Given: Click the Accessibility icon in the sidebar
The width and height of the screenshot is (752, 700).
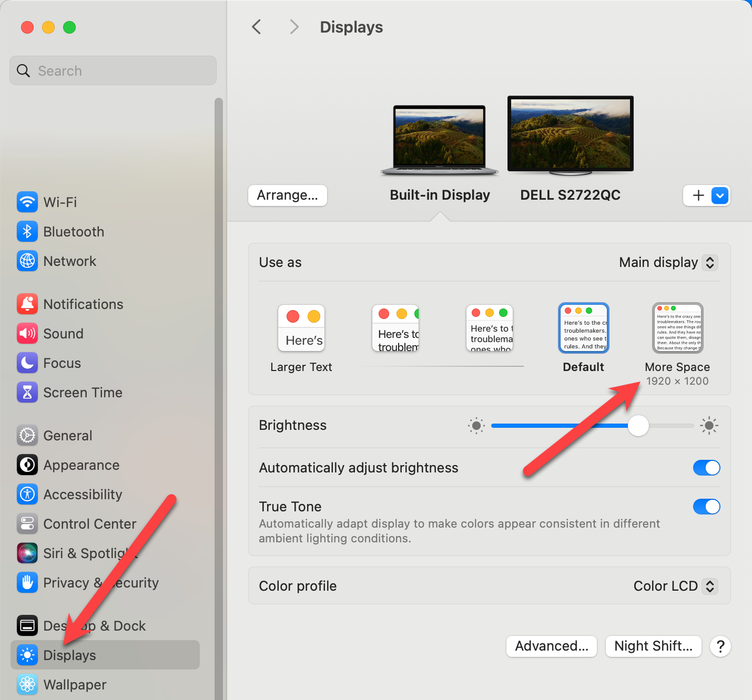Looking at the screenshot, I should point(27,494).
